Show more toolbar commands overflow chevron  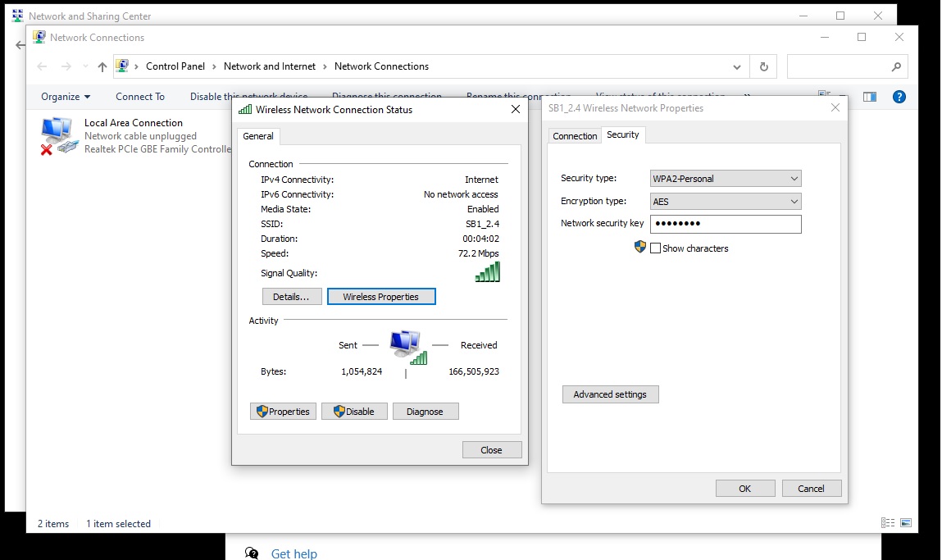point(747,96)
